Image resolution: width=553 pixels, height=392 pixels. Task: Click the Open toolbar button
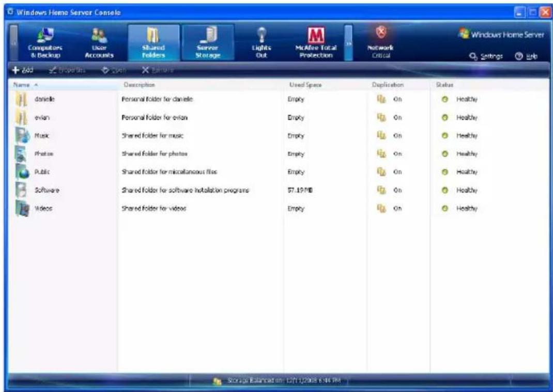pyautogui.click(x=114, y=70)
